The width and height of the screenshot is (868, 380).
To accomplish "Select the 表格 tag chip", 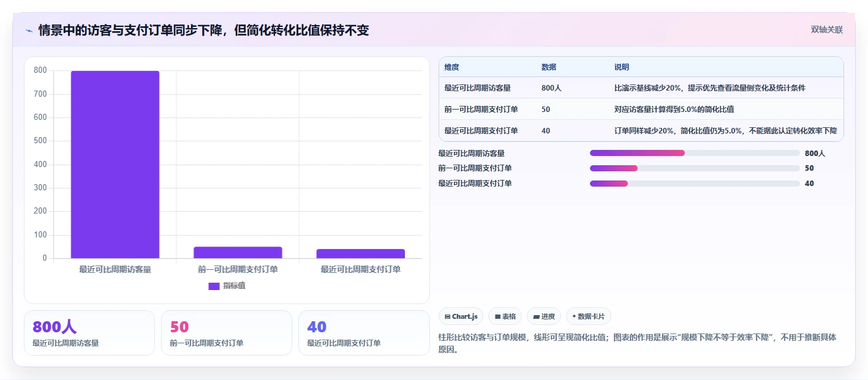I will tap(505, 316).
